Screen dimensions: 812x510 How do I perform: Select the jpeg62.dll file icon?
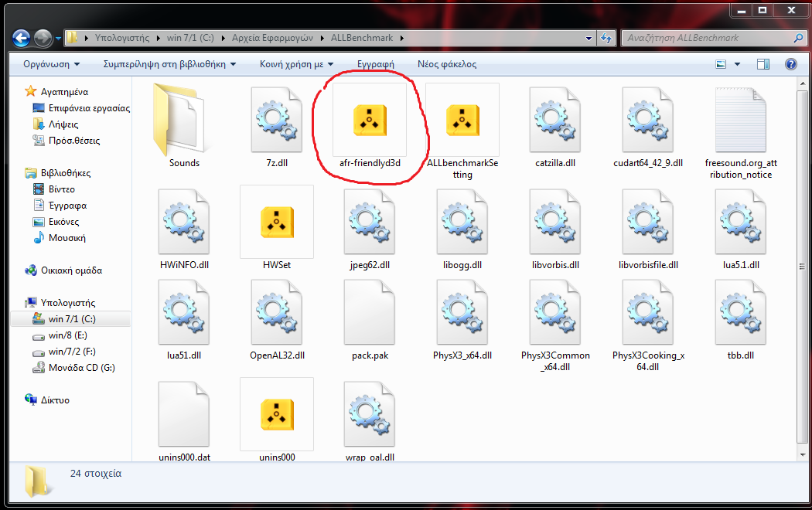pyautogui.click(x=370, y=222)
